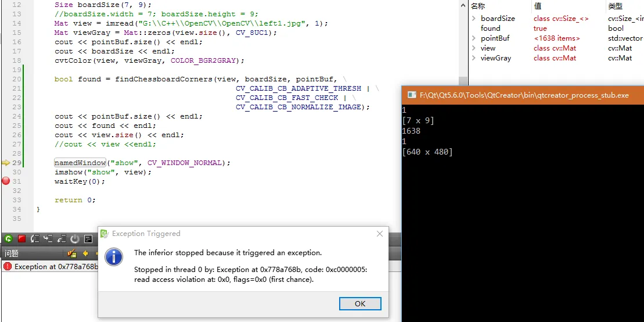The height and width of the screenshot is (322, 644).
Task: Click the 'true' value of found variable
Action: pyautogui.click(x=540, y=28)
